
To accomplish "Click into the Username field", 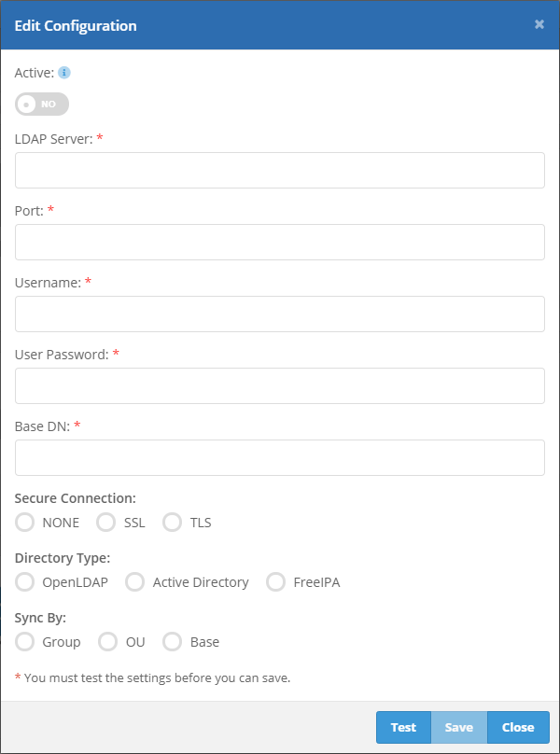I will [280, 314].
